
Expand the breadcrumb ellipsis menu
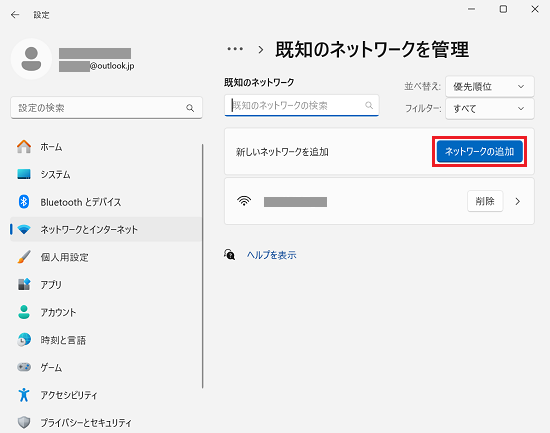pos(235,49)
